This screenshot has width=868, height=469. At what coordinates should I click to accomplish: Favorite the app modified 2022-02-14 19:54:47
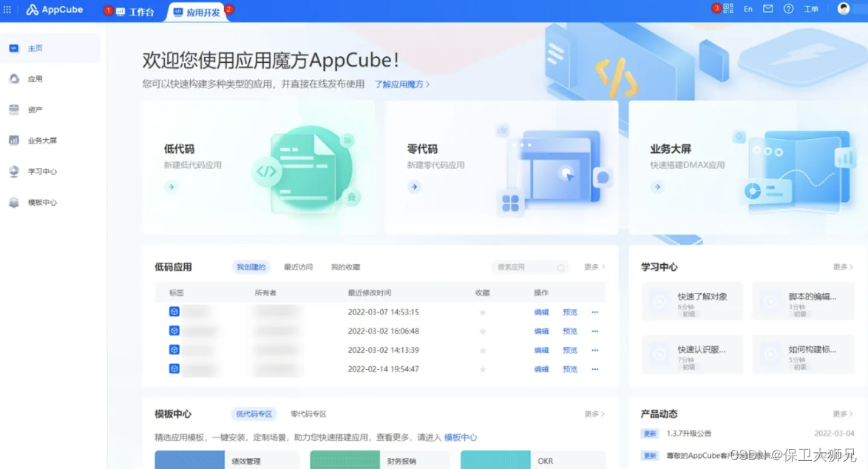(483, 369)
